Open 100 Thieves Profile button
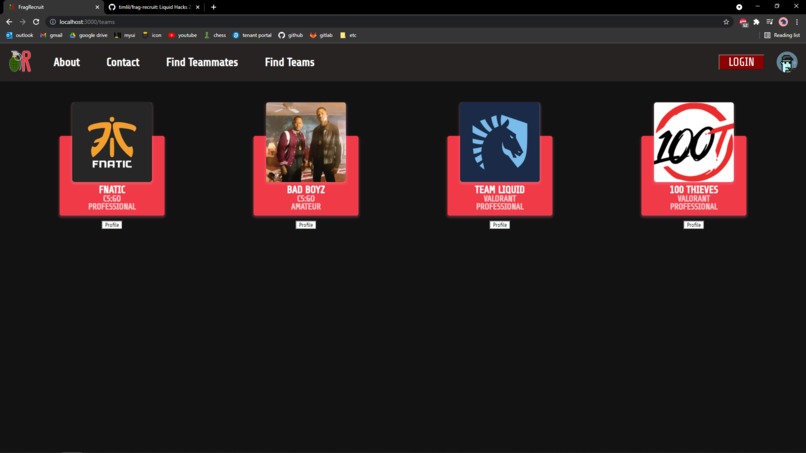 click(x=693, y=225)
